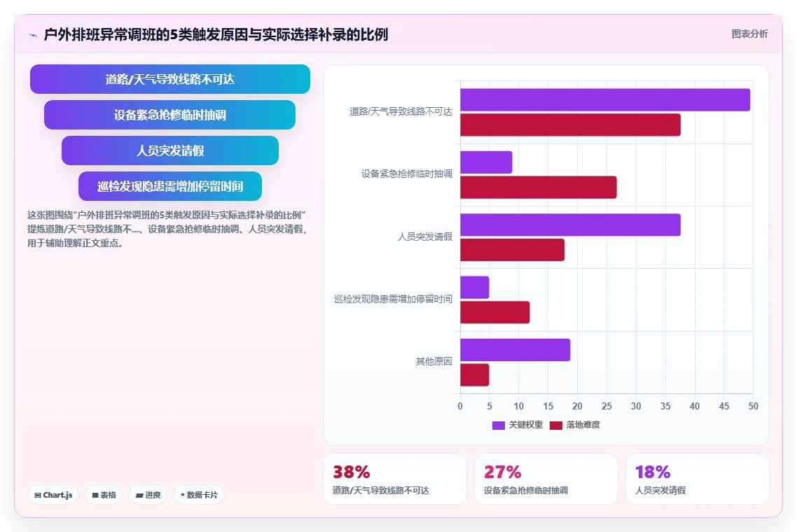Click the x-axis tick value 50
The height and width of the screenshot is (532, 797).
click(754, 406)
